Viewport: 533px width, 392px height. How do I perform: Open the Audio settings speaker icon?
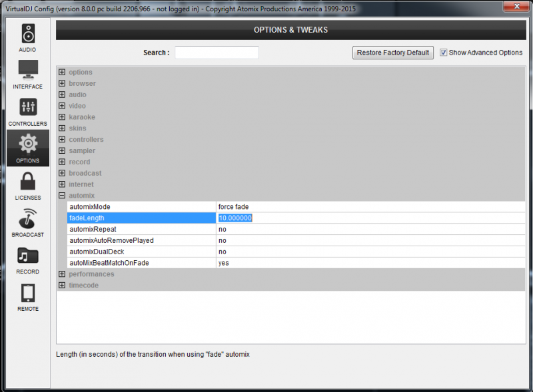[28, 34]
